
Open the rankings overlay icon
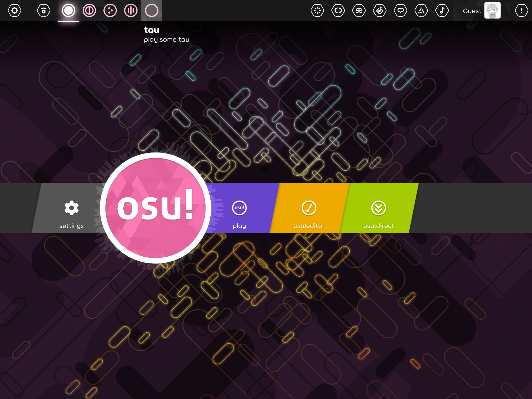point(359,10)
